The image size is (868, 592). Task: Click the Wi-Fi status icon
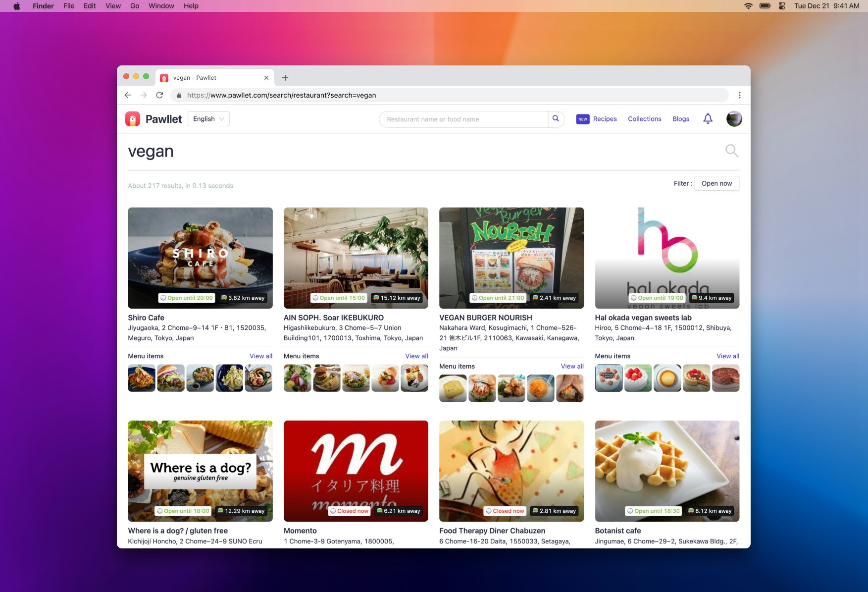[x=748, y=6]
